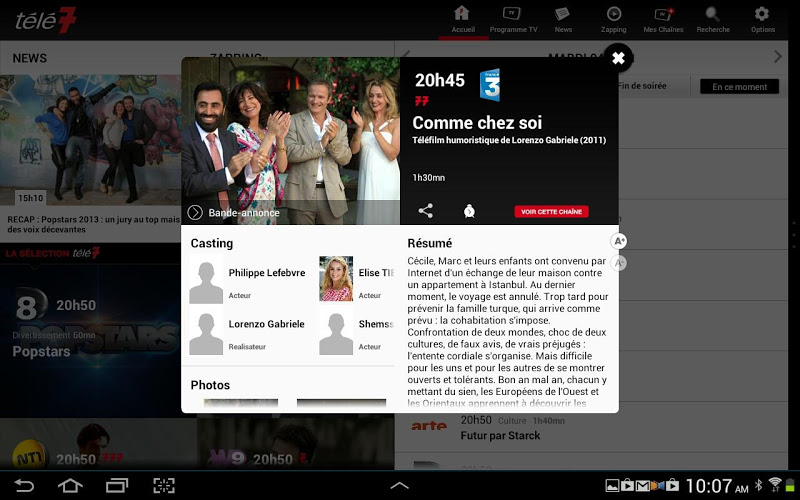Tap the Android home button
Viewport: 800px width, 500px height.
tap(70, 485)
